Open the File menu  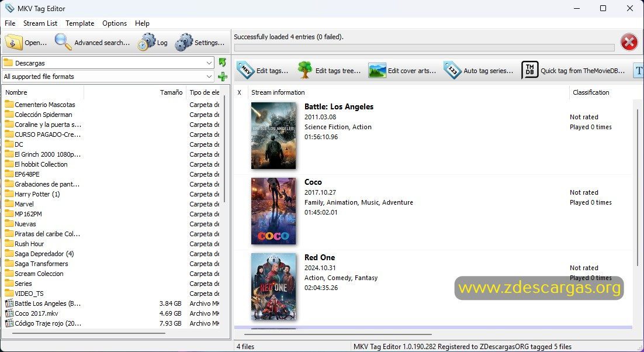10,23
